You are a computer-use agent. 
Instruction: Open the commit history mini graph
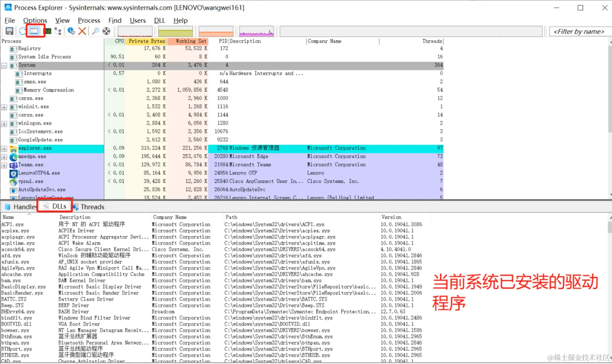tap(176, 31)
